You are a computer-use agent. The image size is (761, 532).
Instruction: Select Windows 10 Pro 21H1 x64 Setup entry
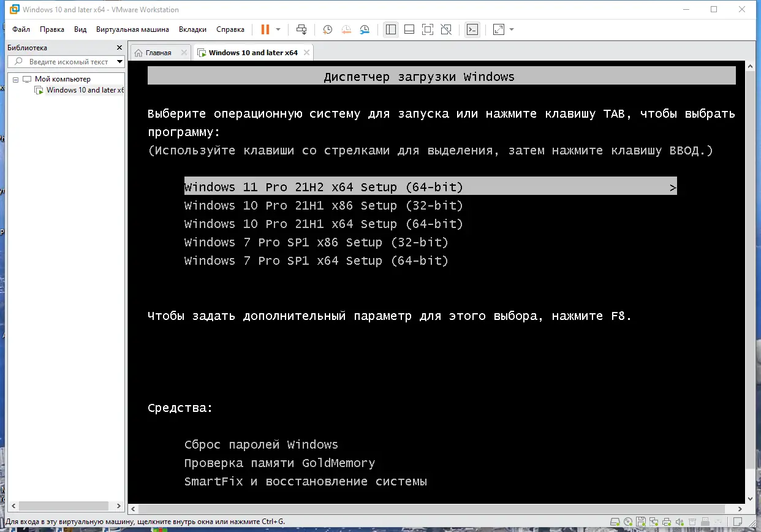tap(324, 224)
